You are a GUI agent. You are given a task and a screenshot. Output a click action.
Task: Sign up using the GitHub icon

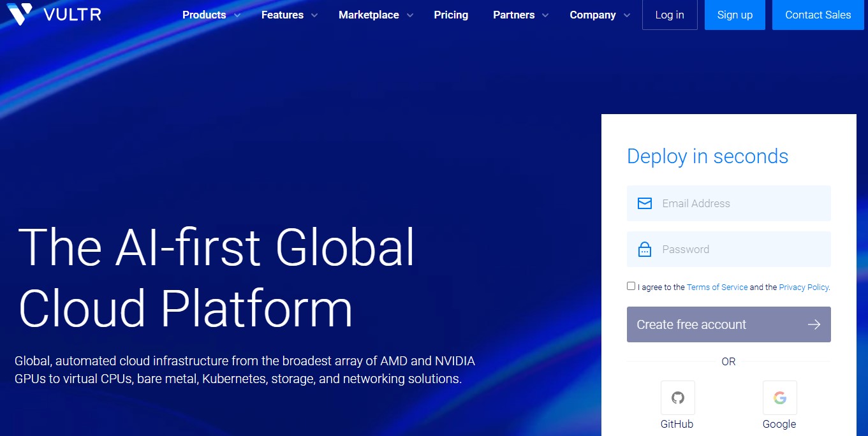(677, 397)
